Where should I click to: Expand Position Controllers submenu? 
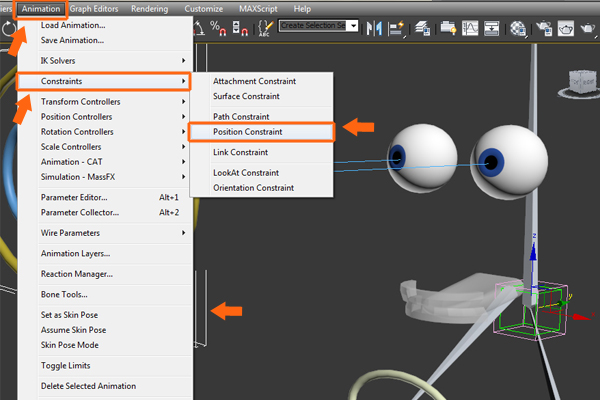(x=105, y=117)
